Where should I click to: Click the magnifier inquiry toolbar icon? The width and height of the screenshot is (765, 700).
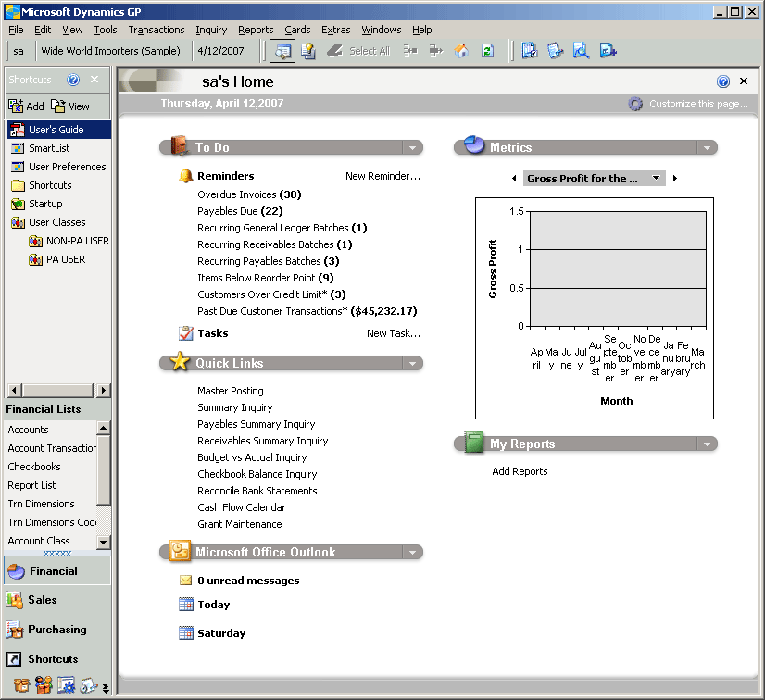coord(581,51)
